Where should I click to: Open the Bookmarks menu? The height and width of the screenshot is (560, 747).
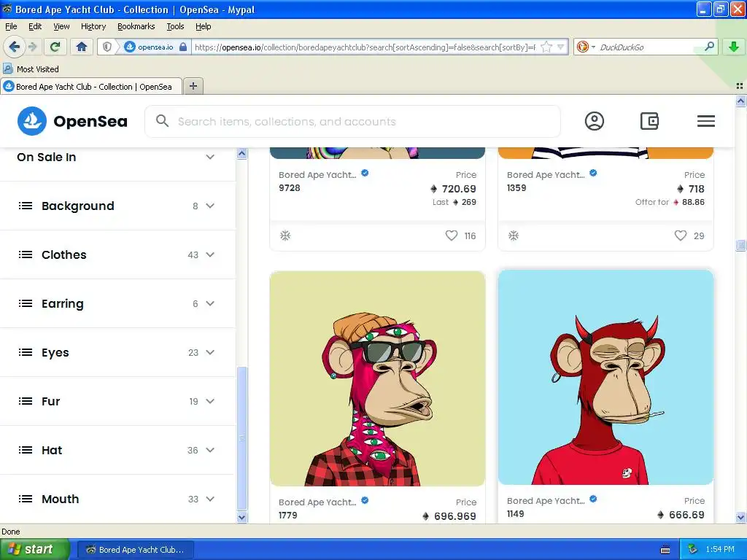pyautogui.click(x=136, y=27)
